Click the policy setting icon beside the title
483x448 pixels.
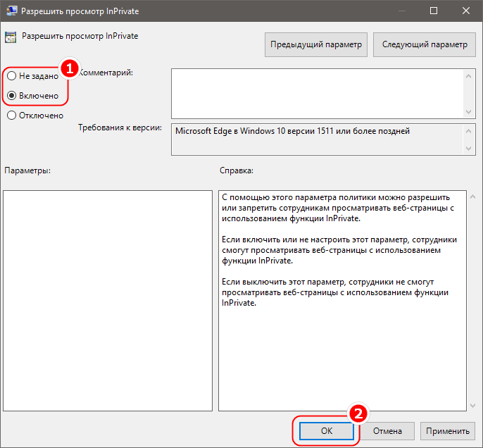11,37
